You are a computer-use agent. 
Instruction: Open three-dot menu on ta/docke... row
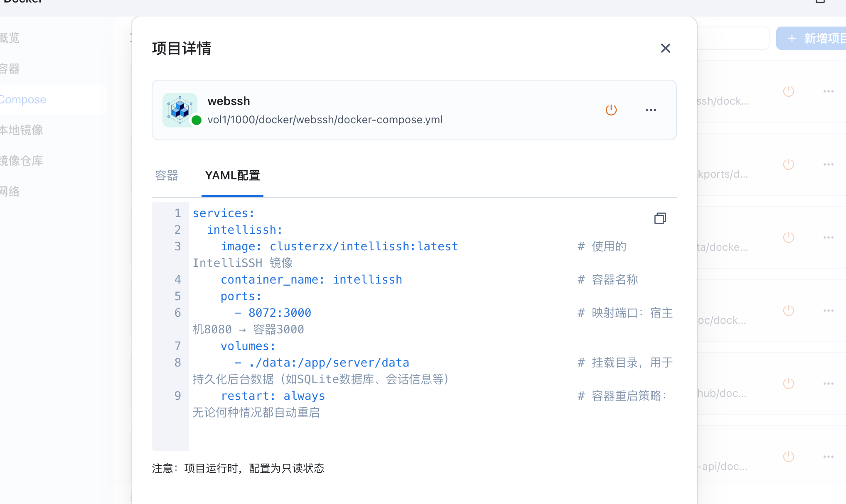tap(828, 237)
